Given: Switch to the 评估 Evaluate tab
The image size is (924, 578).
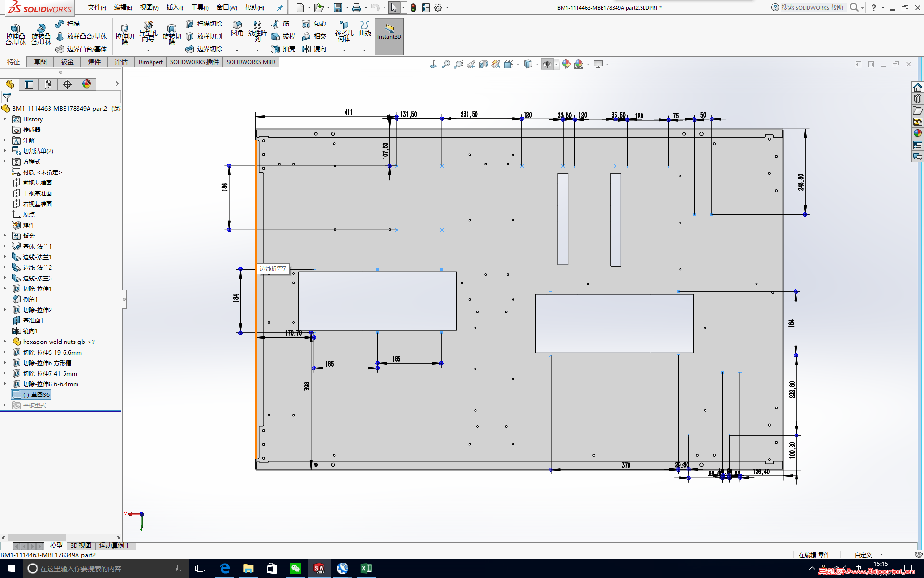Looking at the screenshot, I should coord(121,62).
